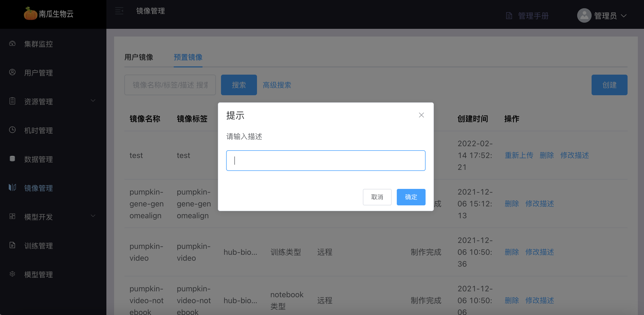Click the 搜索 search button
This screenshot has width=644, height=315.
click(239, 85)
